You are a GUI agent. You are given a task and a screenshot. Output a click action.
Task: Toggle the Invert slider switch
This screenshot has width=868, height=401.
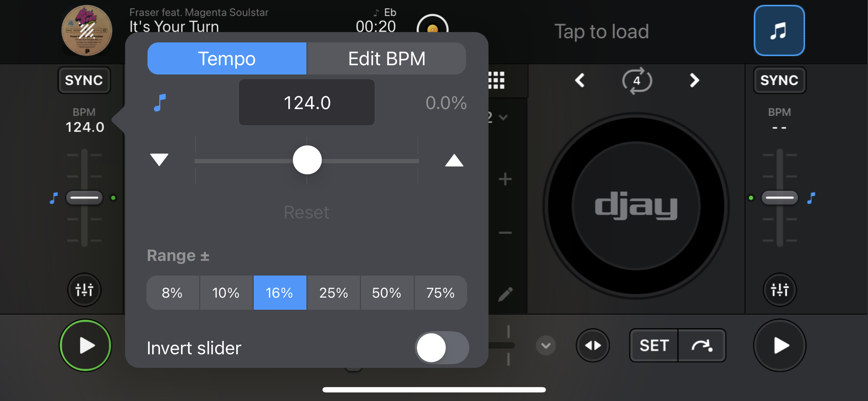coord(441,348)
